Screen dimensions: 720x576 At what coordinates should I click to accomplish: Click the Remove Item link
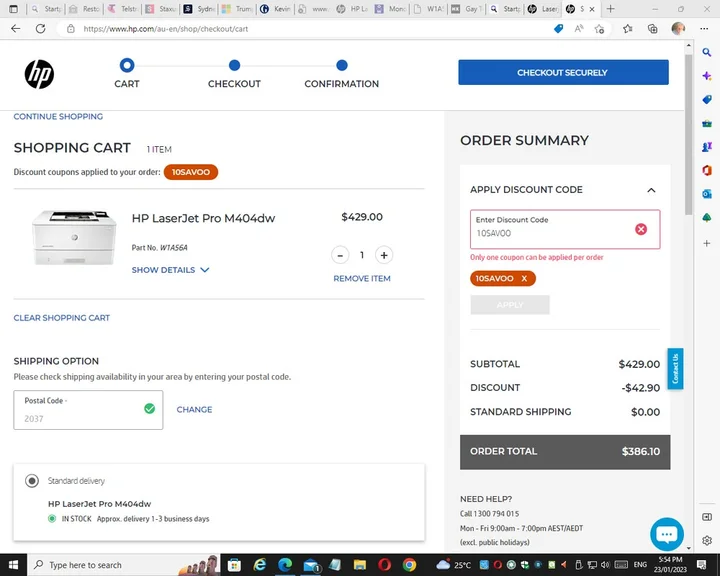point(362,278)
